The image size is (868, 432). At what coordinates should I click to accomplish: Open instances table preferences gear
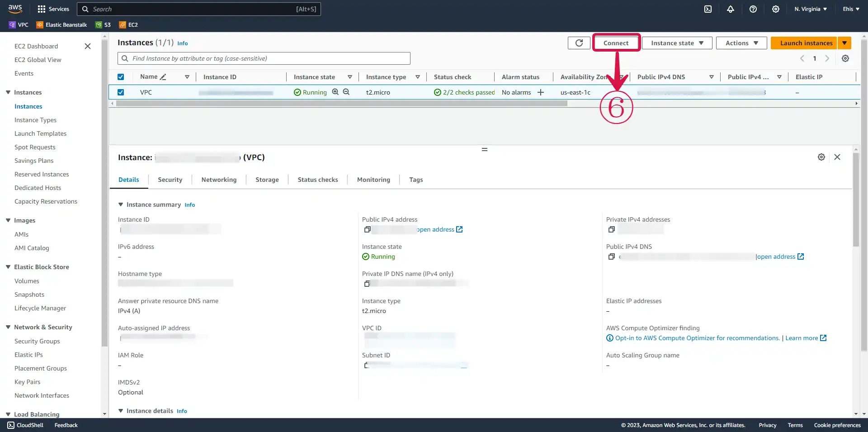click(845, 58)
